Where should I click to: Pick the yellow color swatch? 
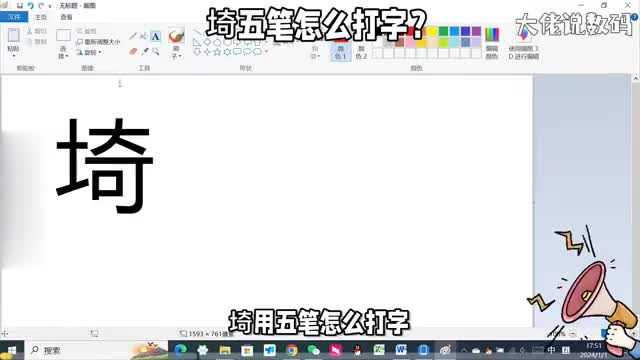(x=432, y=31)
